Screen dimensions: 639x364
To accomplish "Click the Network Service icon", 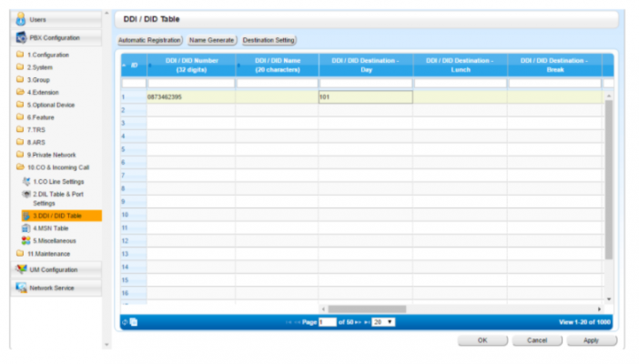I will [22, 288].
